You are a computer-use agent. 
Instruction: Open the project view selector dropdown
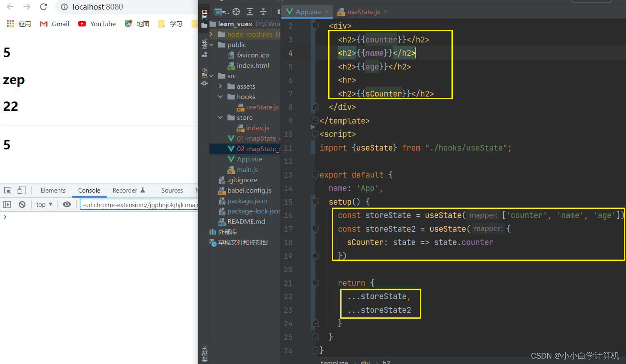[x=222, y=12]
